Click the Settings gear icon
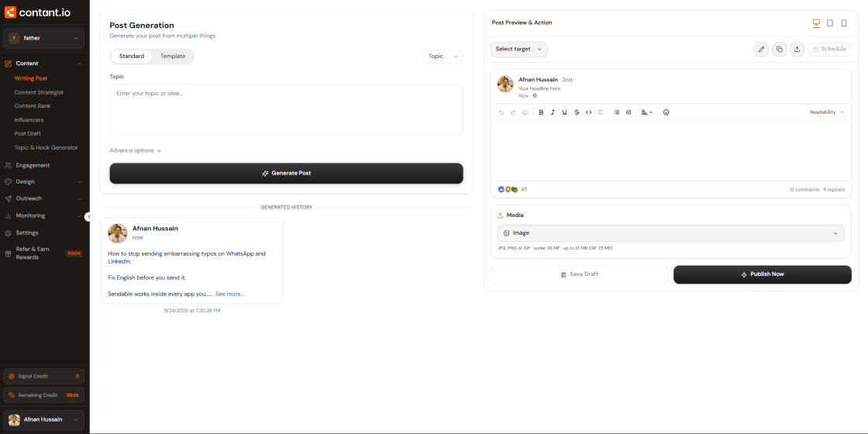 coord(9,232)
